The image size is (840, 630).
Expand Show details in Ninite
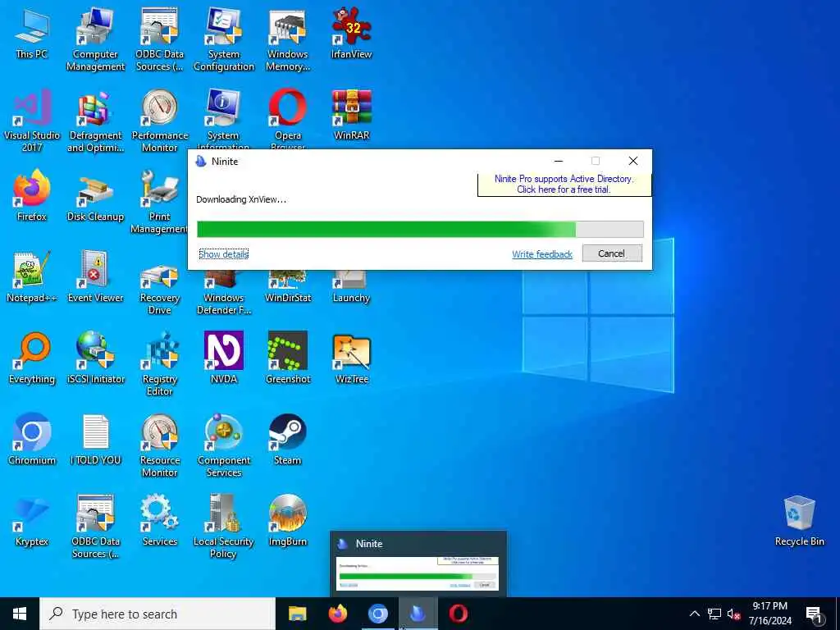tap(223, 254)
